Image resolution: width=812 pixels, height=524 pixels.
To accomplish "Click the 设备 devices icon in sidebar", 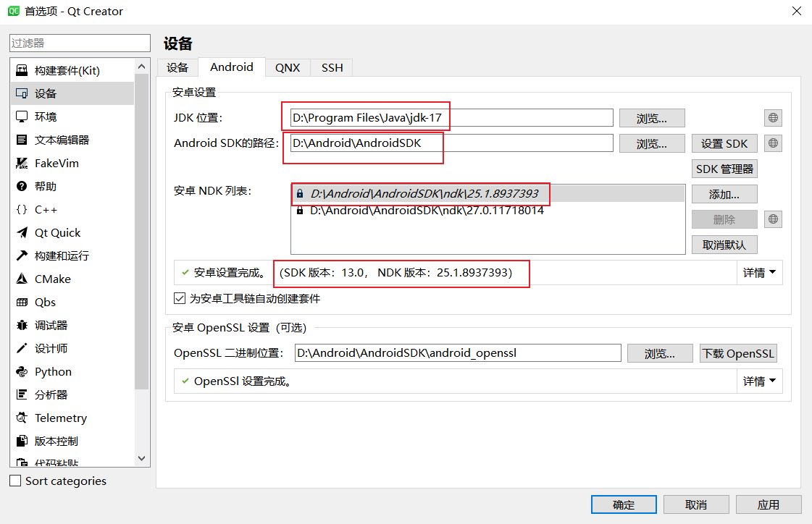I will [x=22, y=93].
